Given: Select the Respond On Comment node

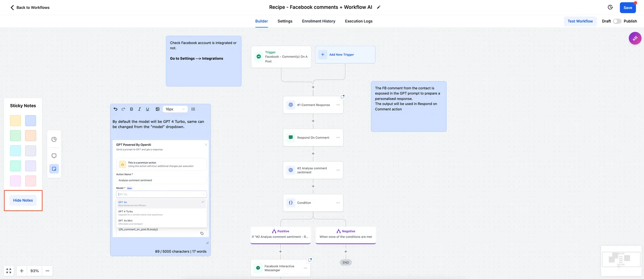Looking at the screenshot, I should [x=313, y=137].
